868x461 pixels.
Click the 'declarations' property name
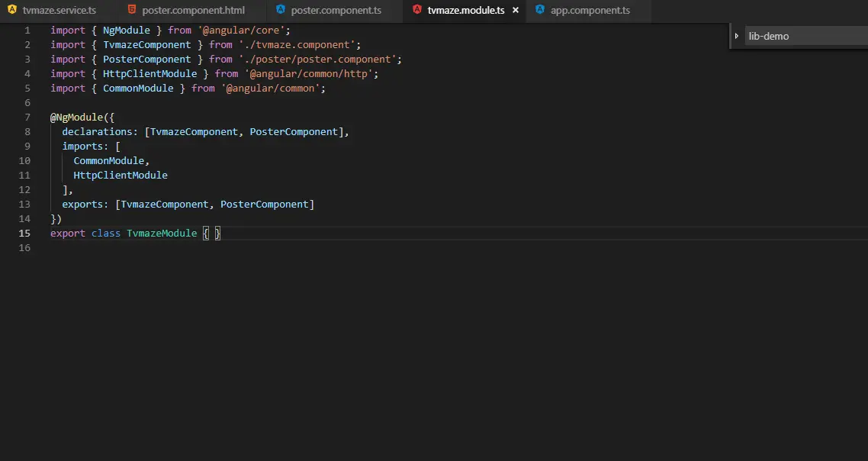[x=97, y=132]
